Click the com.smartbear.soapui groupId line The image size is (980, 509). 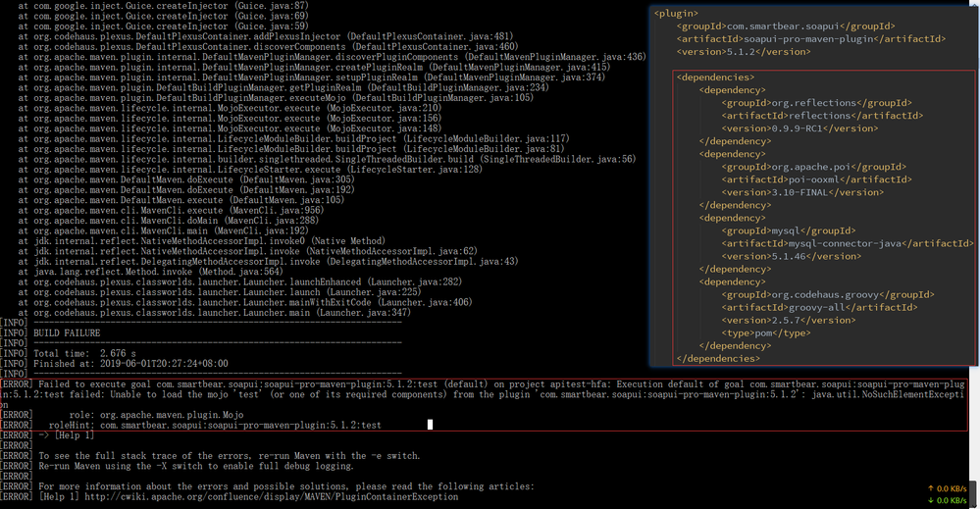pos(785,26)
